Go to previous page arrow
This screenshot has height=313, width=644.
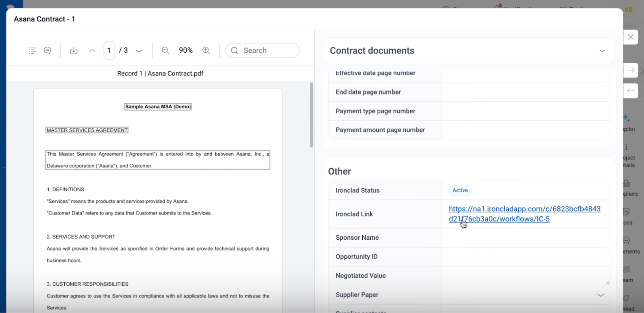click(x=92, y=51)
